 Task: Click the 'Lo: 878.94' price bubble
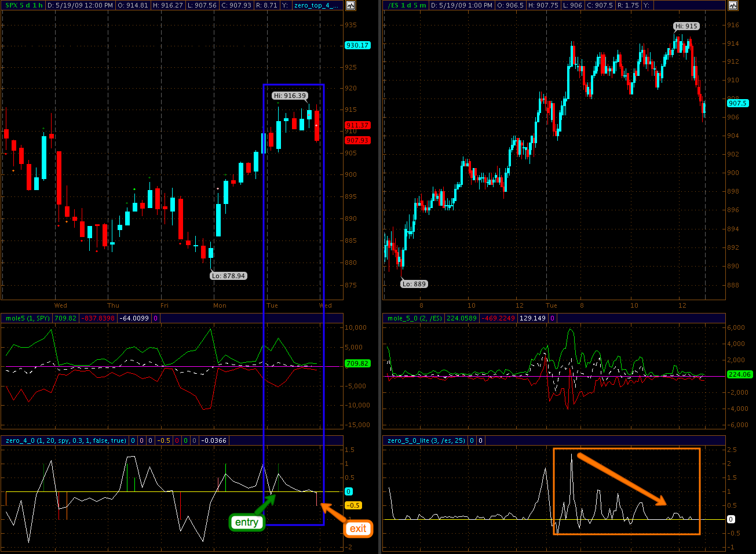pyautogui.click(x=228, y=276)
